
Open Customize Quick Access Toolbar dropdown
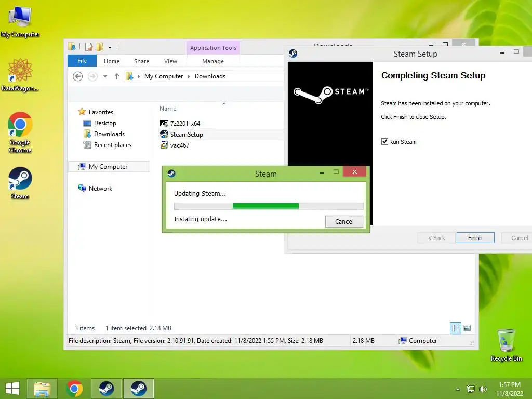(x=110, y=47)
